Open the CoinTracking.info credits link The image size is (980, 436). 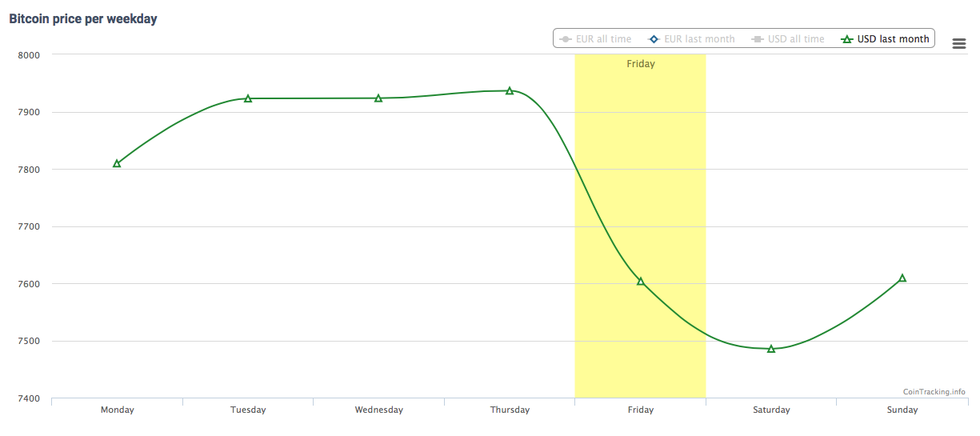coord(934,392)
